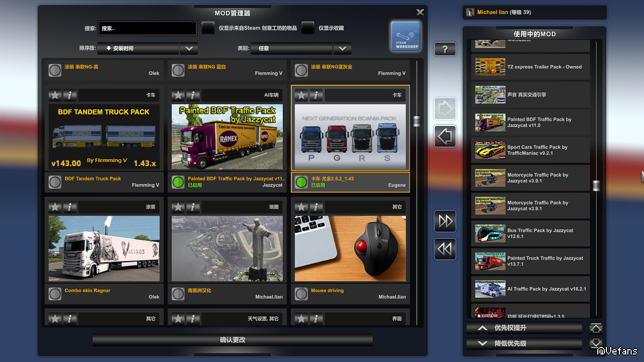Open info of bottom-row 天气设置 mod
The width and height of the screenshot is (644, 362).
click(193, 319)
